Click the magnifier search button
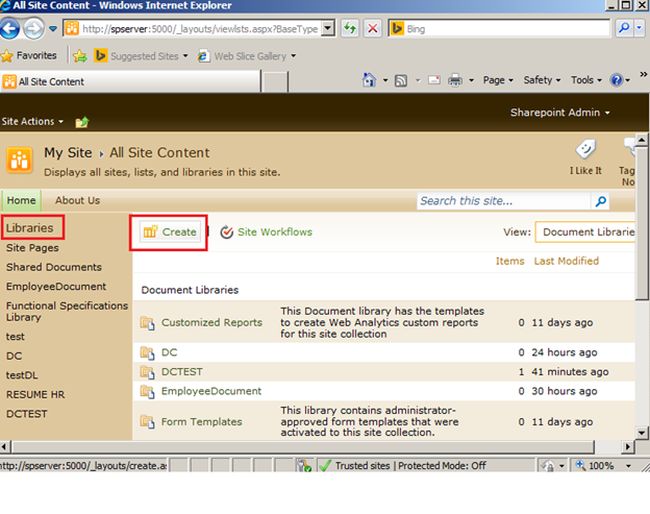The width and height of the screenshot is (650, 514). pyautogui.click(x=624, y=29)
